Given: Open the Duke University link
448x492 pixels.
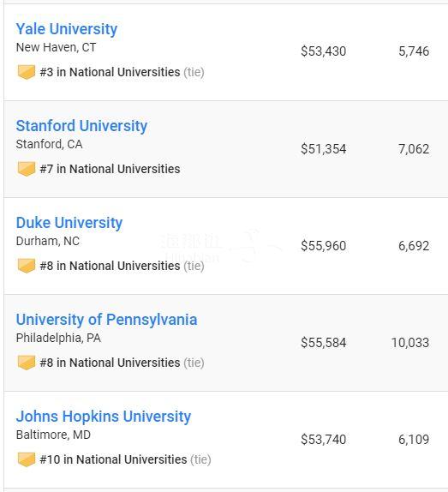Looking at the screenshot, I should coord(69,223).
